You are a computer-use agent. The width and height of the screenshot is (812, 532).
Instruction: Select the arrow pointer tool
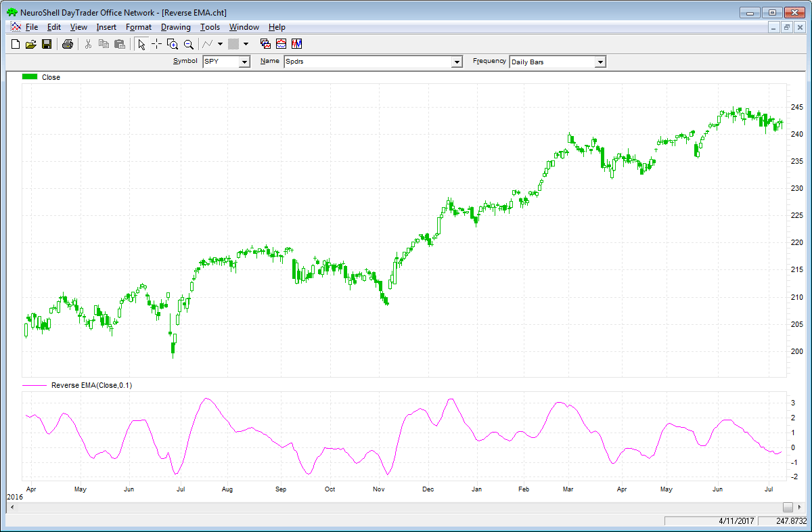141,44
